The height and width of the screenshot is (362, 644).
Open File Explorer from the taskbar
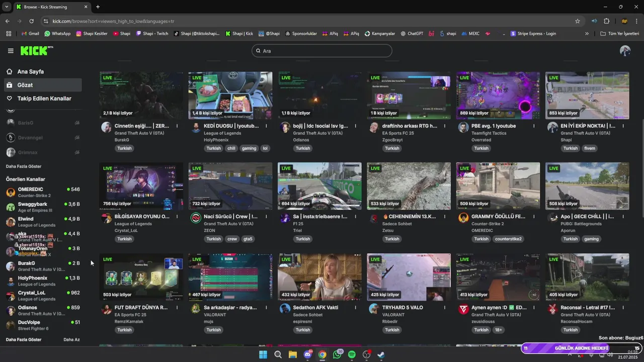point(293,354)
